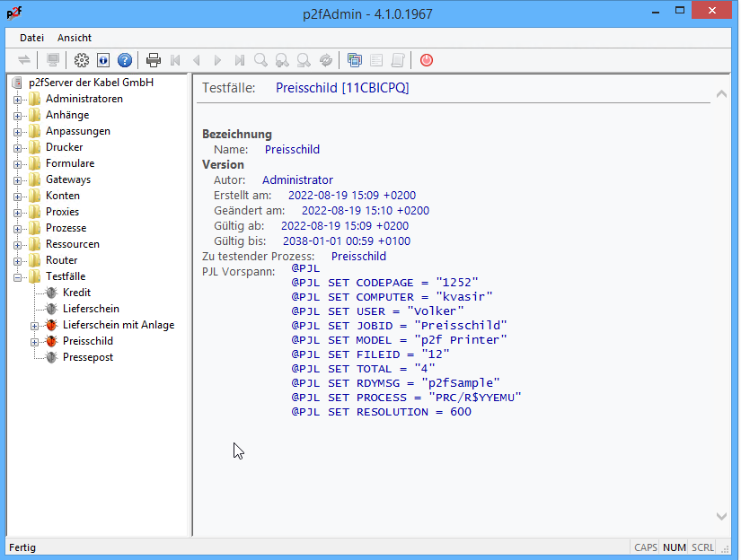The width and height of the screenshot is (741, 560).
Task: Open help with the question mark icon
Action: (125, 60)
